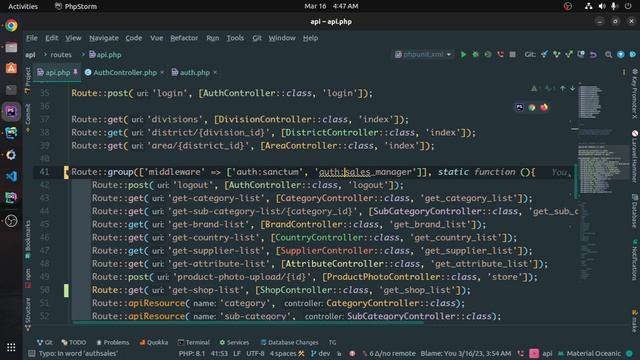Click the lock read-only icon in status bar
This screenshot has height=360, width=640.
pyautogui.click(x=339, y=353)
